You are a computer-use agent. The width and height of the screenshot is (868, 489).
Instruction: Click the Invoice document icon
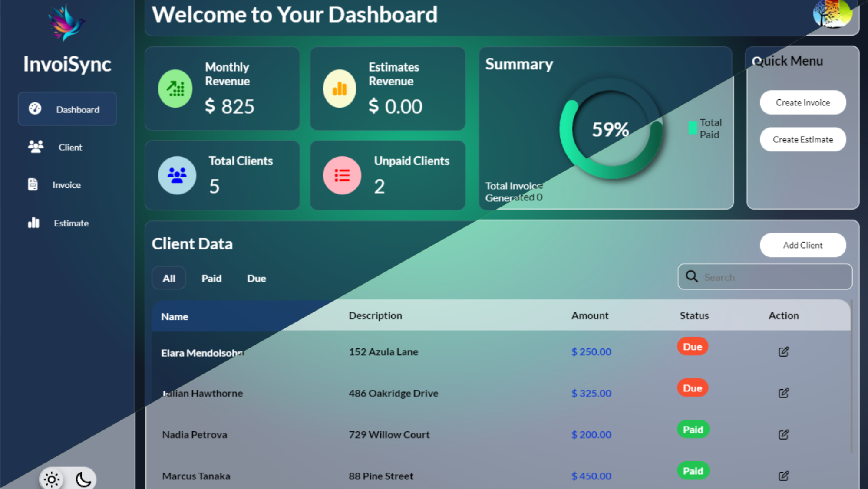click(x=33, y=184)
